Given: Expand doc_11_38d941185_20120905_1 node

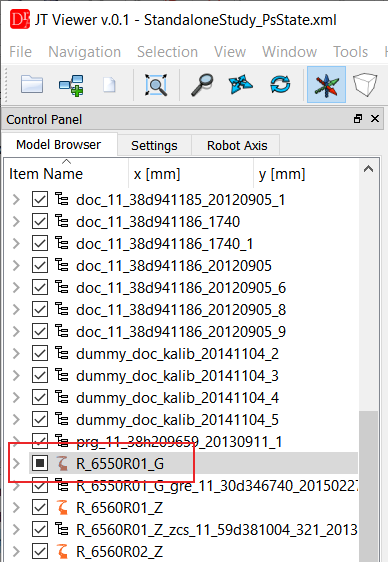Looking at the screenshot, I should coord(16,199).
